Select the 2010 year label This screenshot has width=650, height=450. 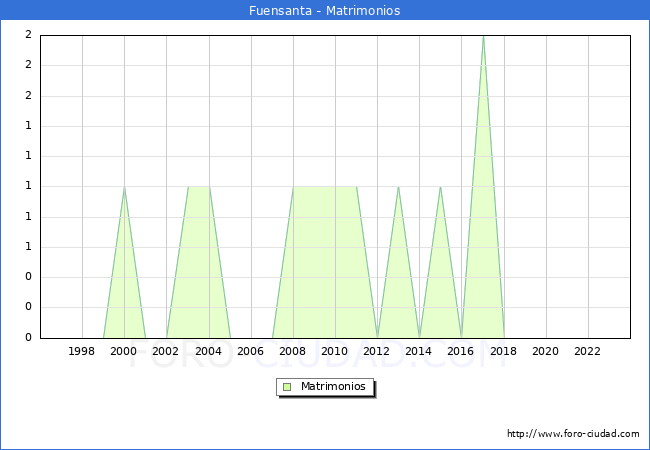tap(335, 351)
